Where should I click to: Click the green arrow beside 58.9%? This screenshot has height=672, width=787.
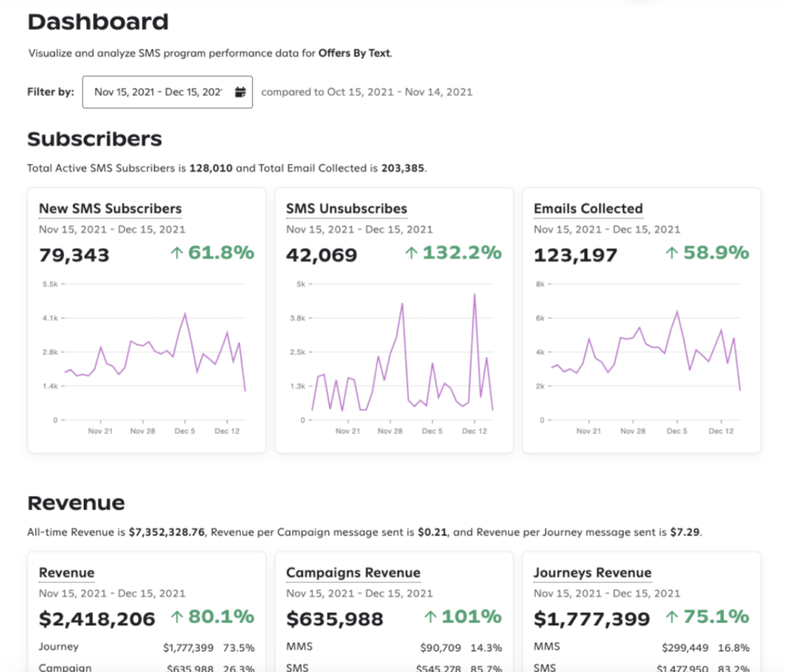(671, 253)
